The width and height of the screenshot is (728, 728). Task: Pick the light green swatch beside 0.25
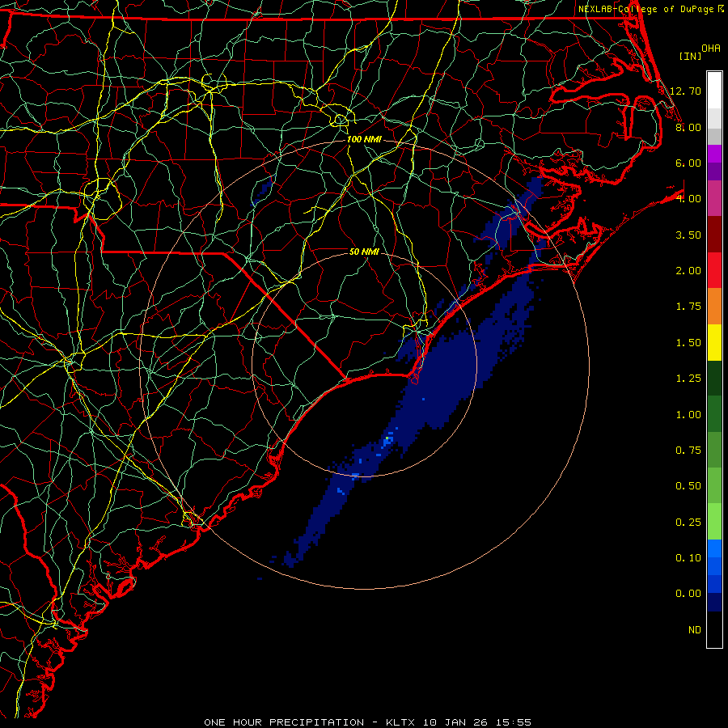point(714,522)
